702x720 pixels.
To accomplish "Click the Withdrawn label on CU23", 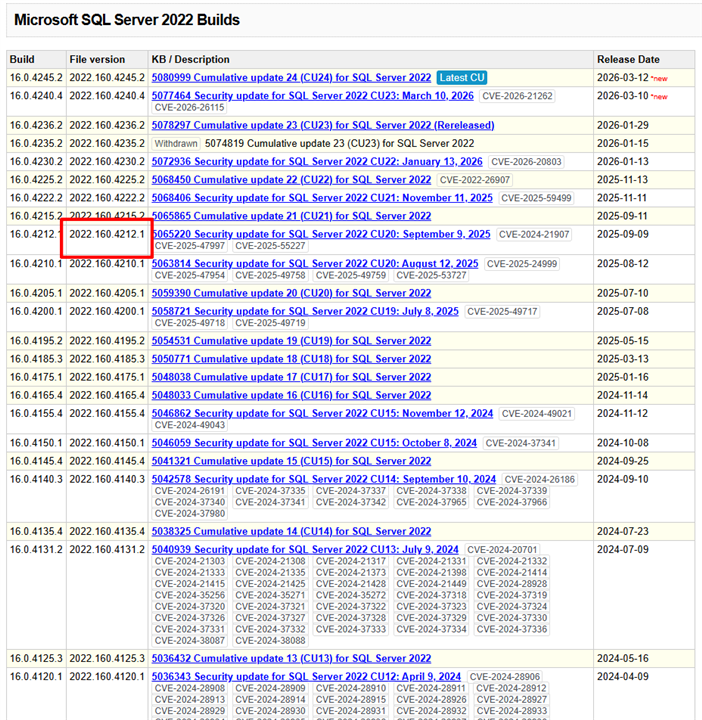I will 175,144.
